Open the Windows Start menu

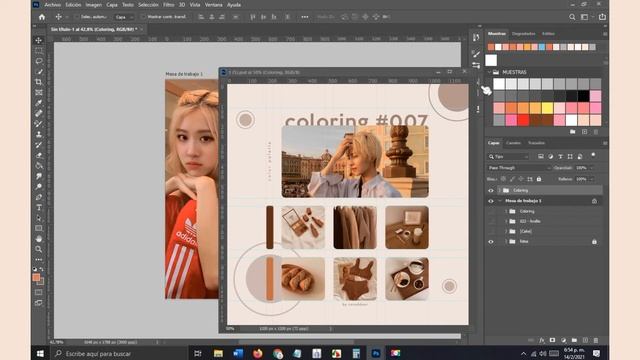pos(40,353)
